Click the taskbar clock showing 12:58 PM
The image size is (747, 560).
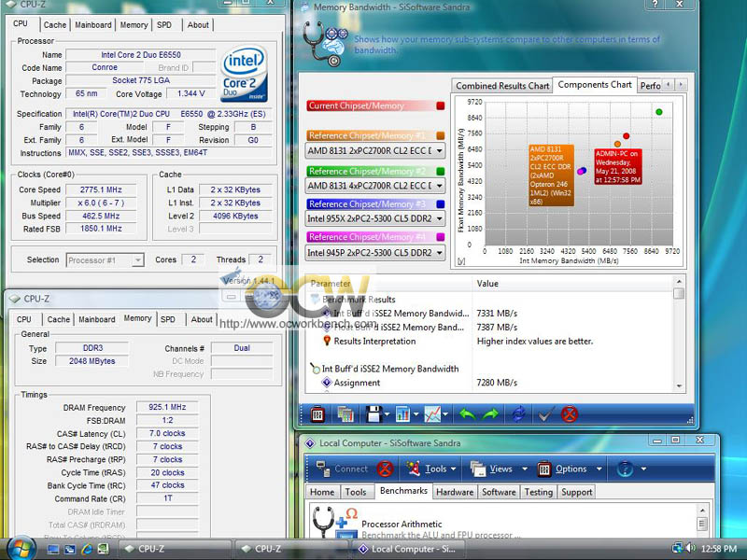click(718, 549)
